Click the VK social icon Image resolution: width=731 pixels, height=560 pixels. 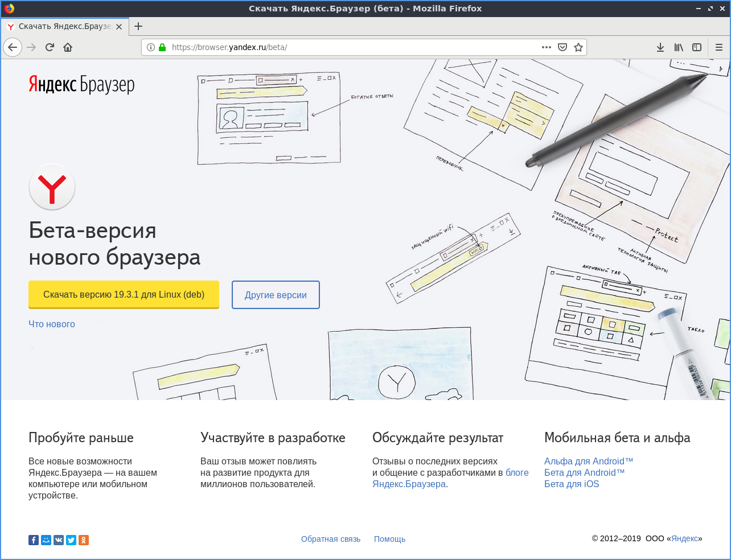click(x=59, y=540)
